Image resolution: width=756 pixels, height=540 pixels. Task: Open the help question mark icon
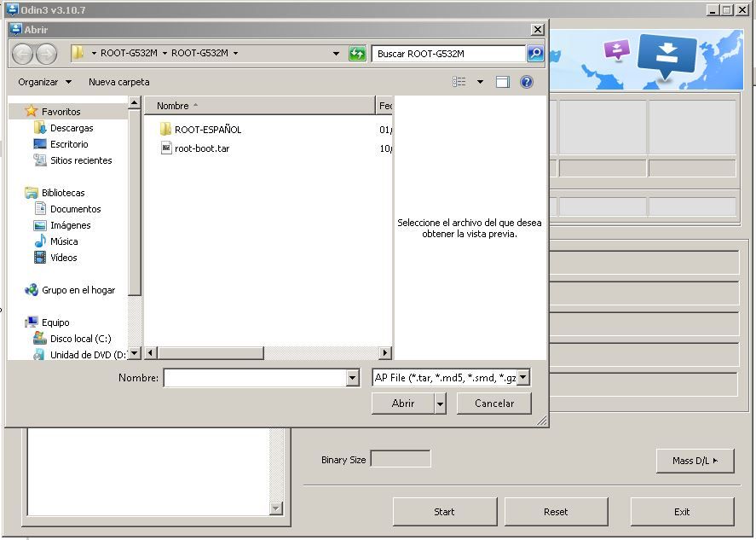(527, 82)
